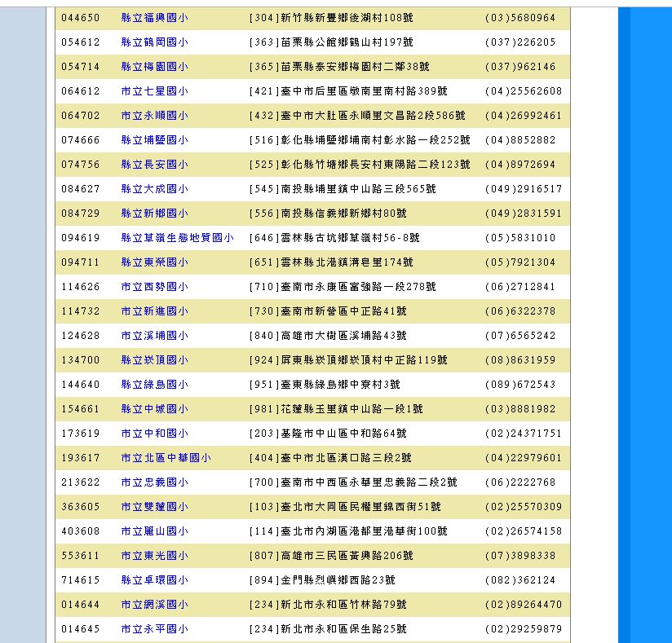672x643 pixels.
Task: Open the 縣立綠島國小 school link
Action: (154, 385)
